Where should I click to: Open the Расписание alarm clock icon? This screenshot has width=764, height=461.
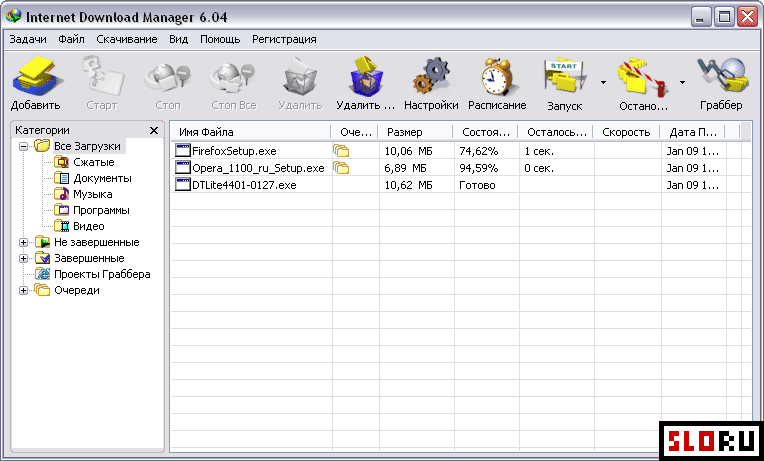tap(497, 77)
